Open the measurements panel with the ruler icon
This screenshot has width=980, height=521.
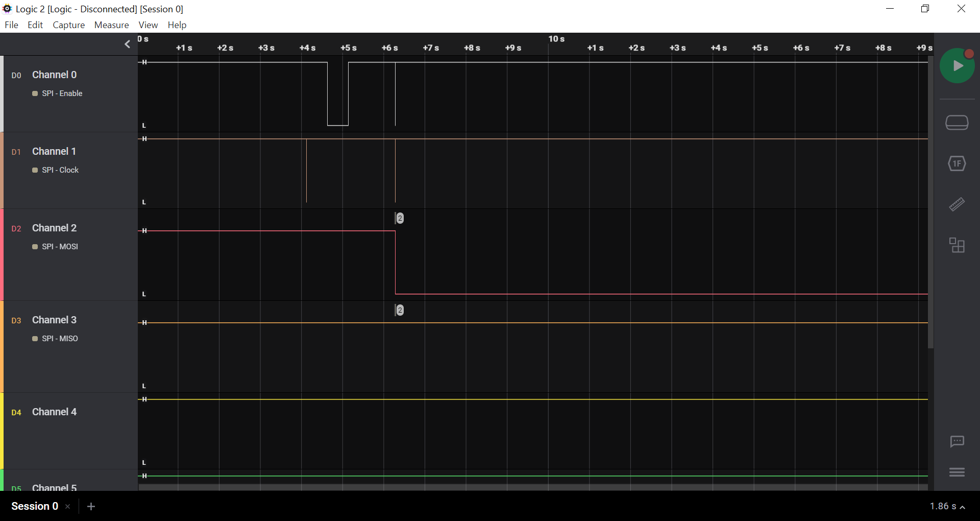(x=958, y=204)
